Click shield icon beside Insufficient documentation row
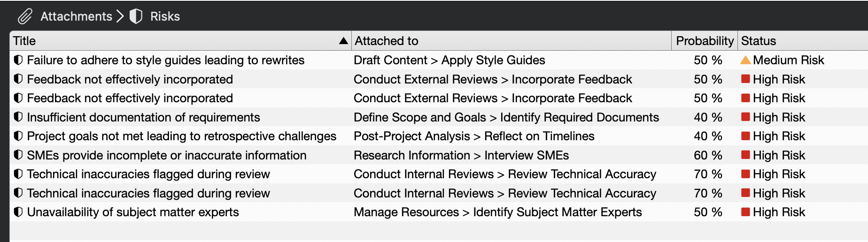 tap(18, 117)
